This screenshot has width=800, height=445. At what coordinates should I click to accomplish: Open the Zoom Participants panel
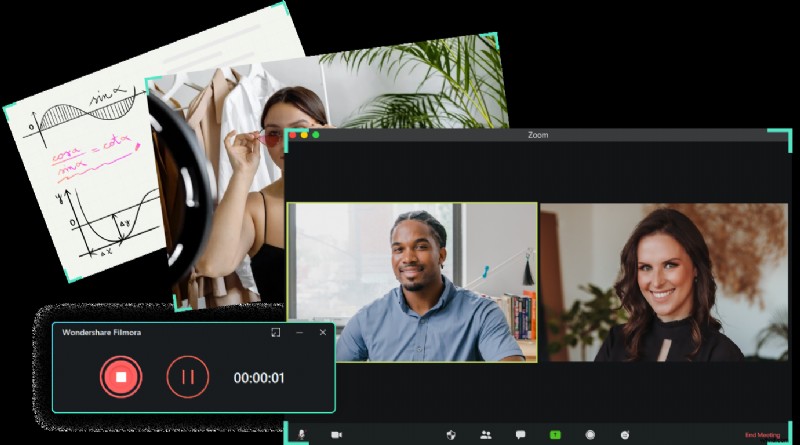[486, 435]
